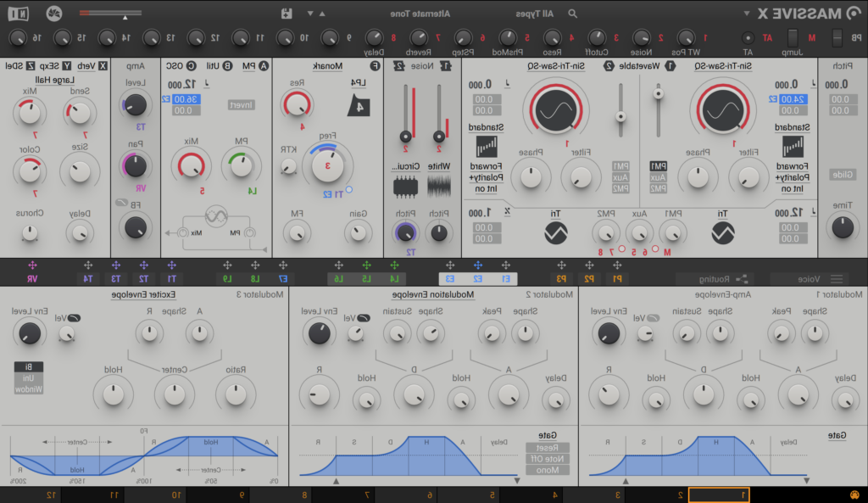Toggle Vel switch in Modulator 1
The width and height of the screenshot is (868, 503).
pyautogui.click(x=654, y=318)
